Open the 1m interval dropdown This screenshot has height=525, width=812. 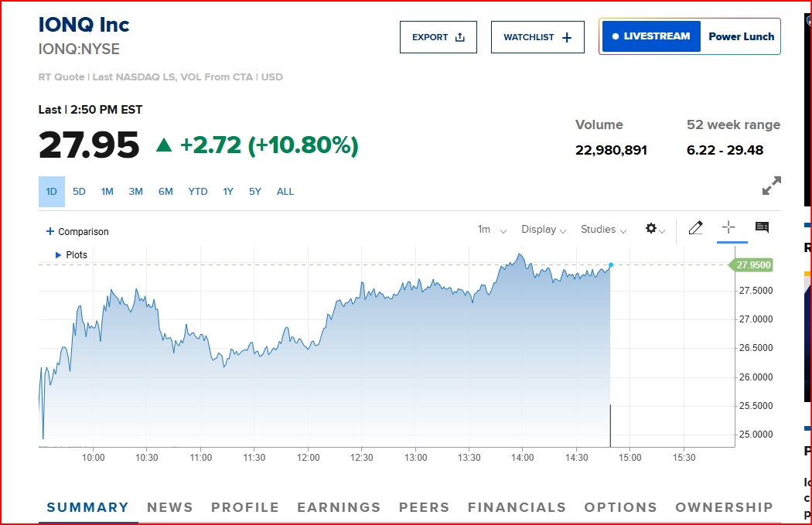(x=492, y=230)
